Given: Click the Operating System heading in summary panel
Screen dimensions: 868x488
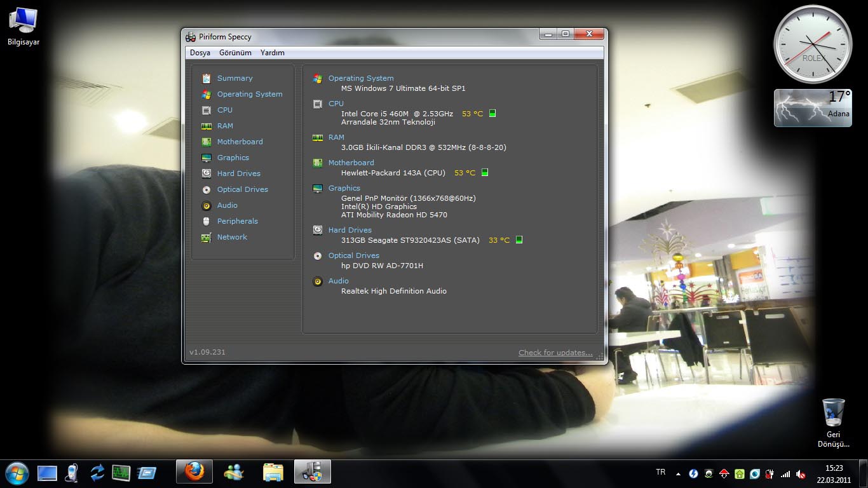Looking at the screenshot, I should pos(361,78).
